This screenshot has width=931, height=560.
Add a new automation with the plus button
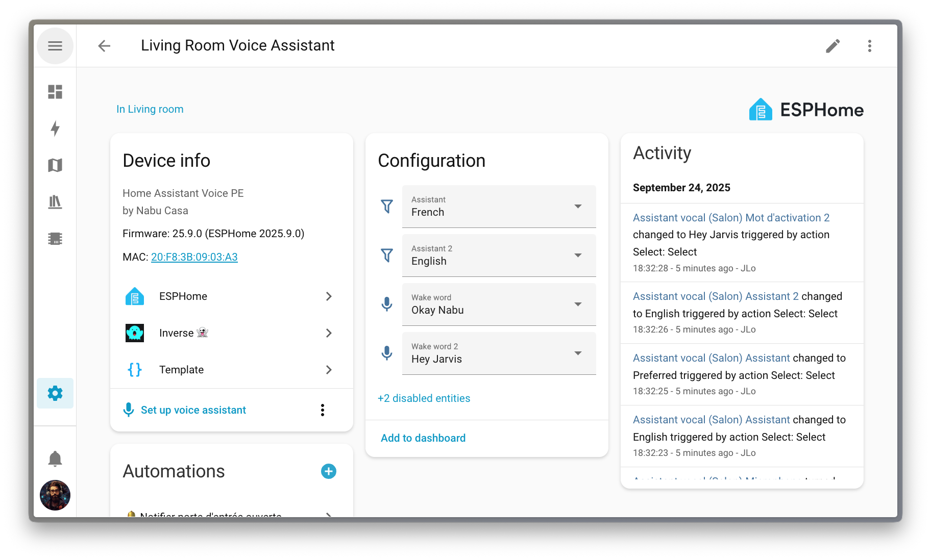(329, 471)
